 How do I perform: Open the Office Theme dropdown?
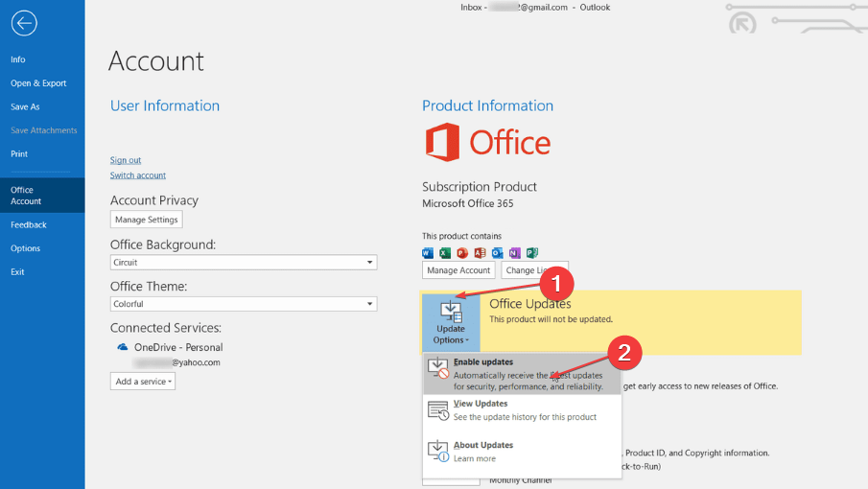[x=244, y=304]
